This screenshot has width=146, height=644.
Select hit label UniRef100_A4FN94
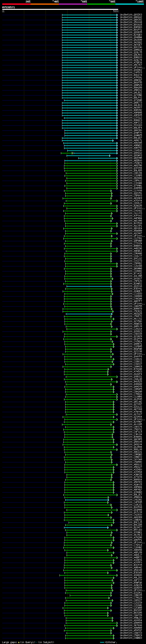pos(131,218)
